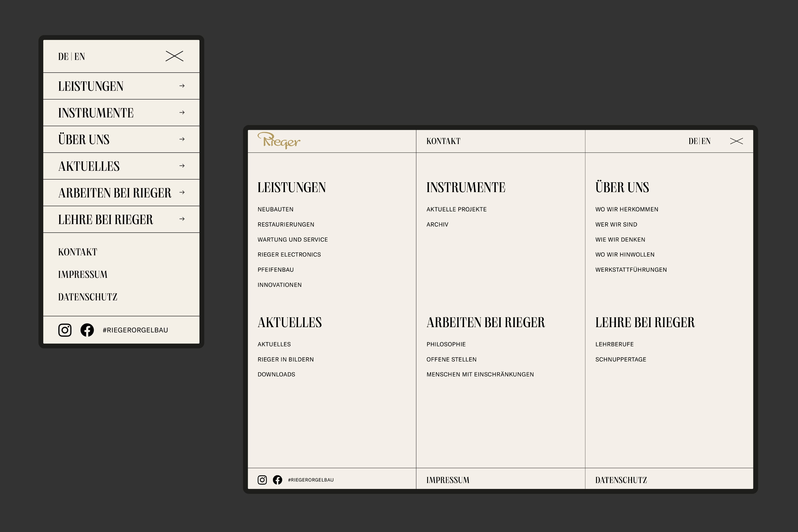Go to Offene Stellen link

pyautogui.click(x=451, y=359)
